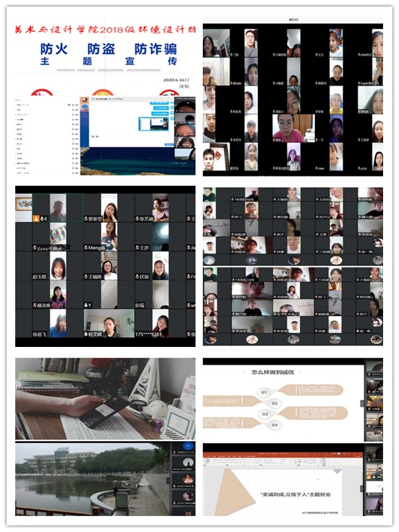
Task: Click the mic icon next to 王毓姝
Action: [x=87, y=277]
